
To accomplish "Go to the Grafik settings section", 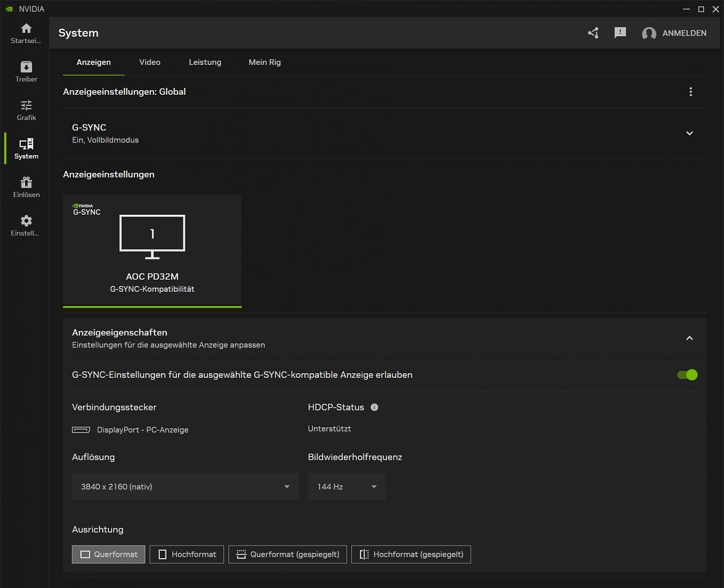I will (x=26, y=110).
